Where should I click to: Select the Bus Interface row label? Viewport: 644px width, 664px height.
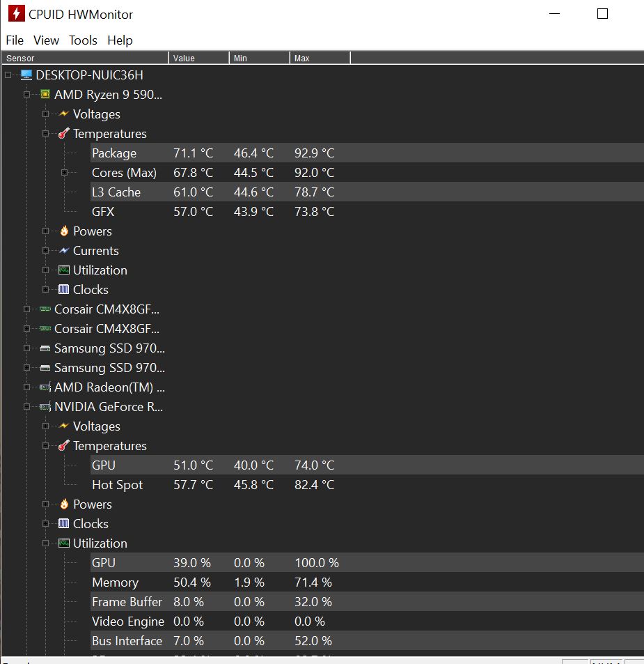127,640
